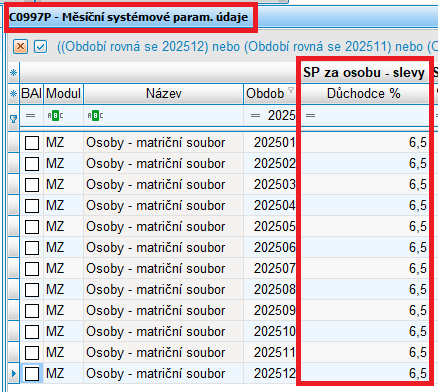This screenshot has height=392, width=438.
Task: Click the funnel icon in the filter row
Action: pyautogui.click(x=13, y=119)
